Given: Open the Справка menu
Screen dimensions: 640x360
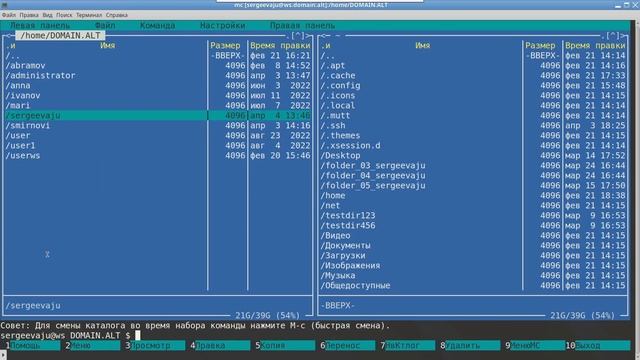Looking at the screenshot, I should pos(117,15).
